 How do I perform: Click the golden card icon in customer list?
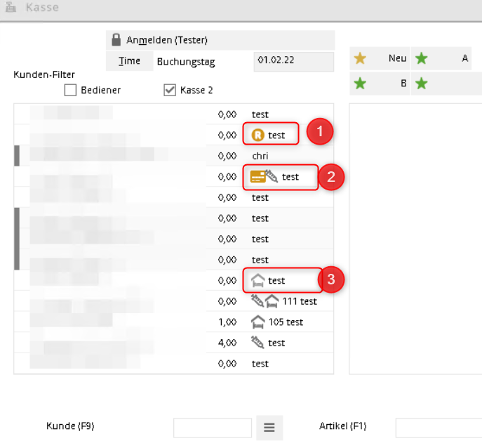click(257, 177)
